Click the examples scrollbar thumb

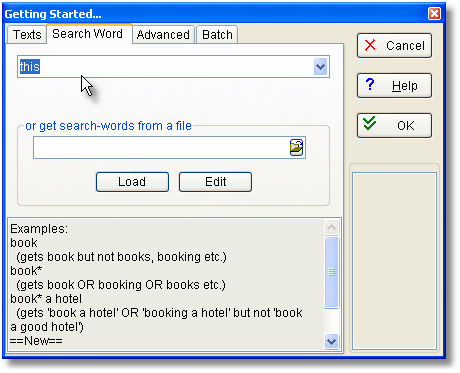[x=331, y=272]
